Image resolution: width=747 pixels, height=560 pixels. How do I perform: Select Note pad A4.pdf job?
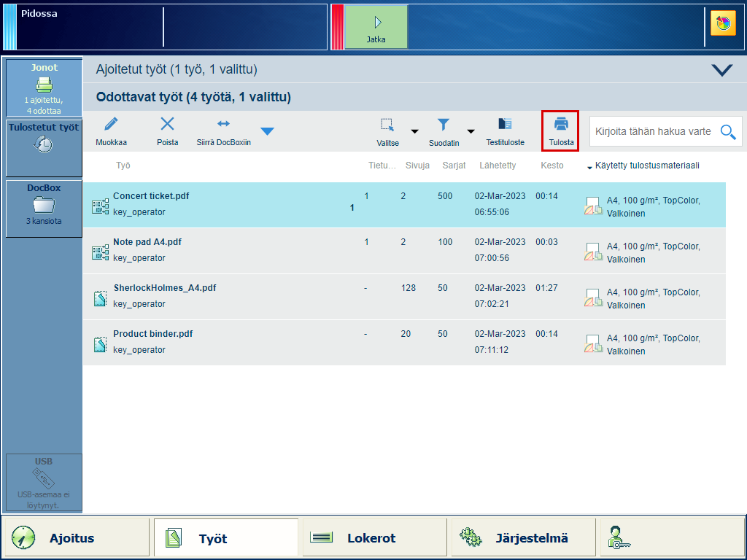pyautogui.click(x=404, y=251)
